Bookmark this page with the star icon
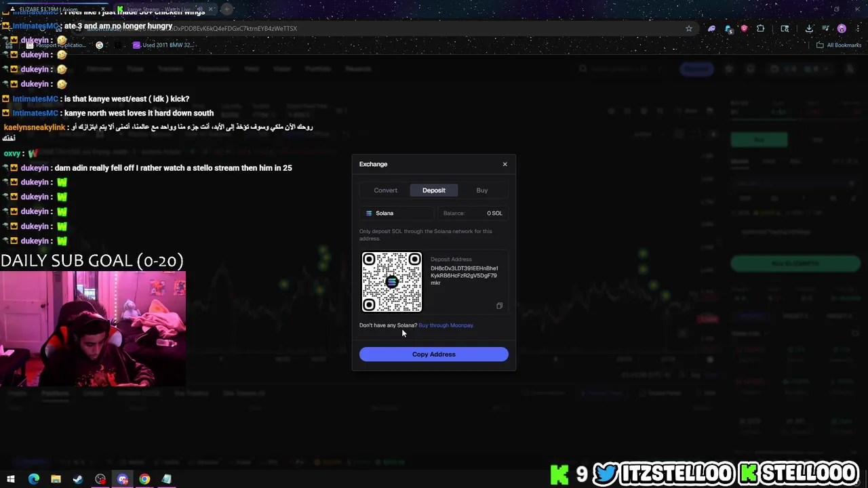 (689, 28)
